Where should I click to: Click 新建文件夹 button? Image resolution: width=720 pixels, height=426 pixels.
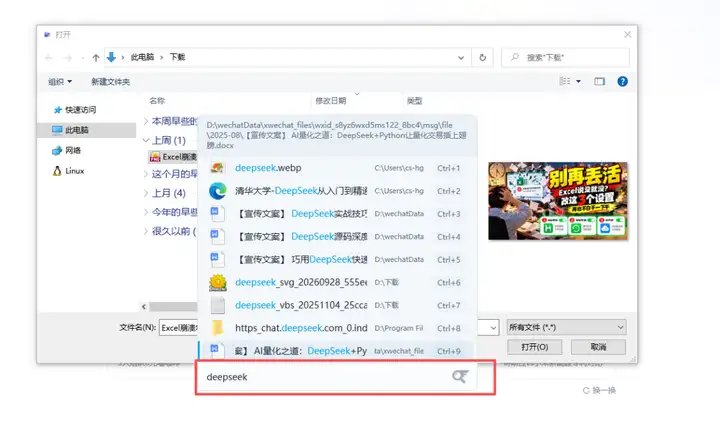pos(111,82)
